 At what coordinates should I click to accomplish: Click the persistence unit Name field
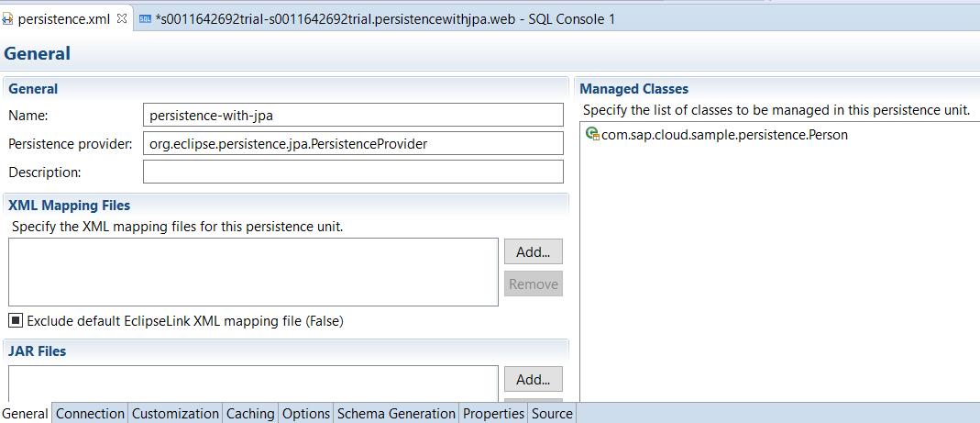353,115
